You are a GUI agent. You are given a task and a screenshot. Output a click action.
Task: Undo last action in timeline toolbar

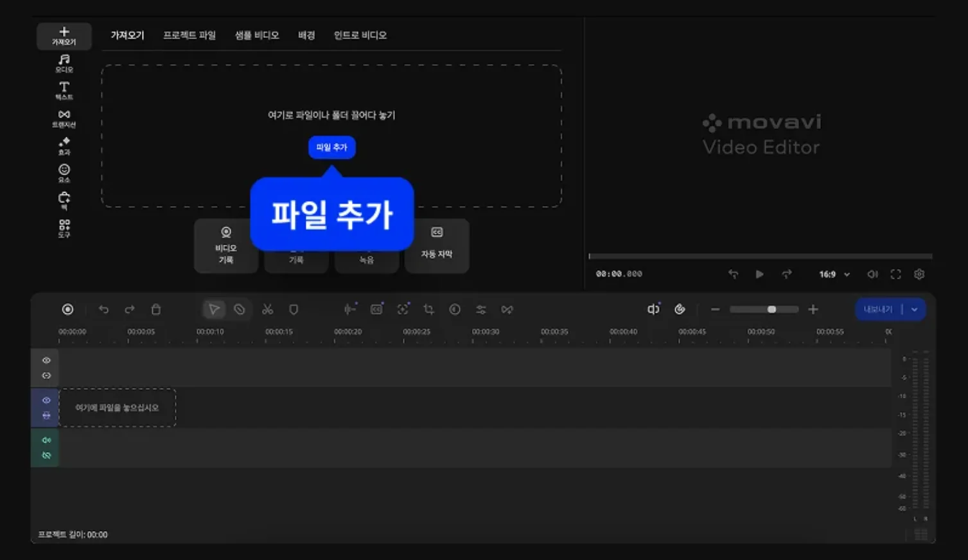(103, 310)
